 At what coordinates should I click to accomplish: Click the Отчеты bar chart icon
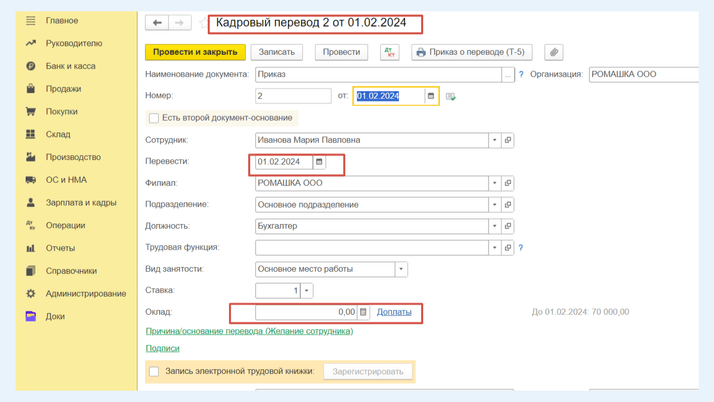pos(31,248)
